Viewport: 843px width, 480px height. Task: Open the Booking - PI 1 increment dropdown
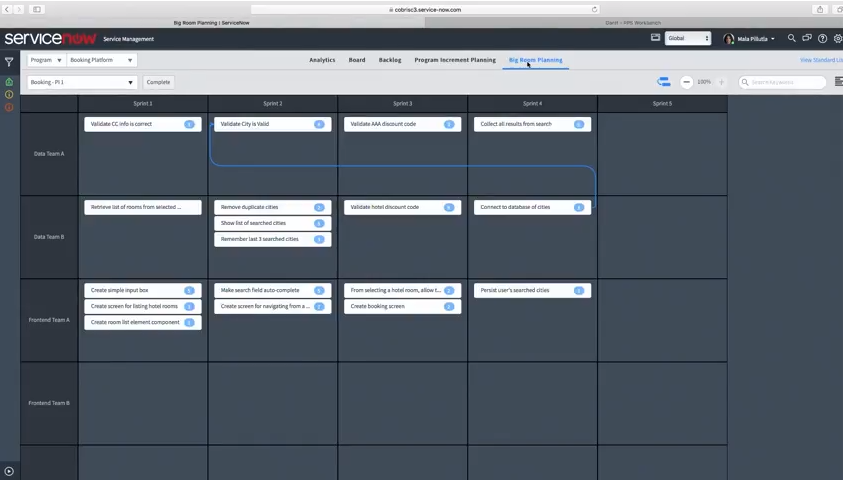click(x=82, y=82)
